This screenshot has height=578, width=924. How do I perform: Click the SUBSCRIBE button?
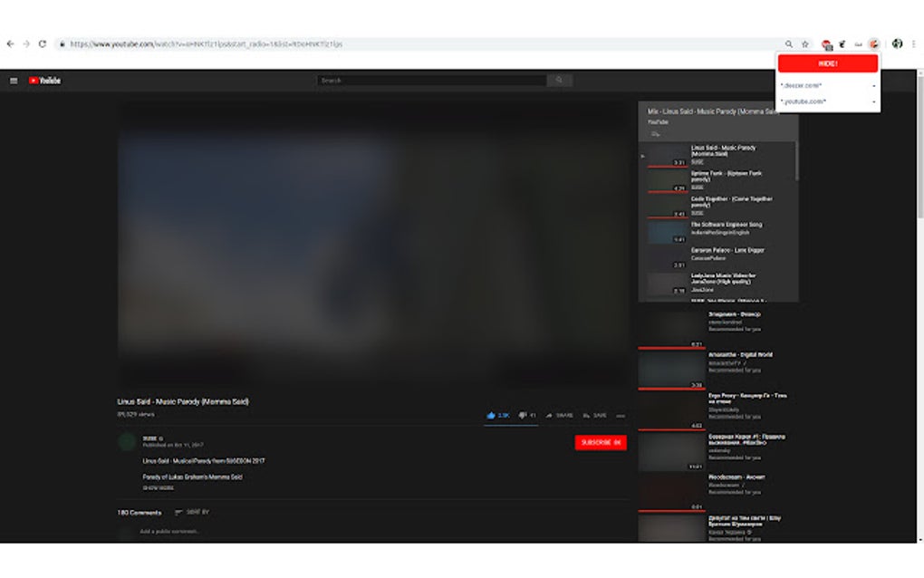(601, 442)
